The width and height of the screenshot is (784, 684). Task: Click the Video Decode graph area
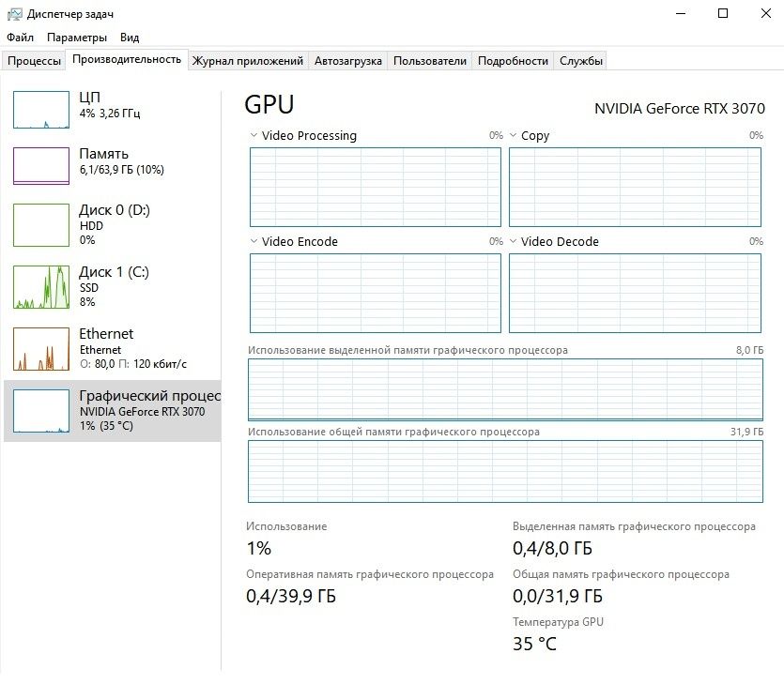pos(635,293)
